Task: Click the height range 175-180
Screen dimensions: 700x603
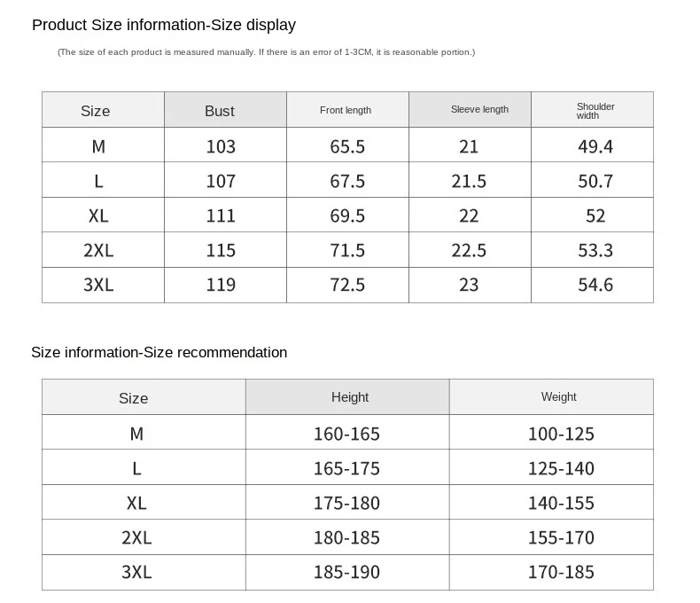Action: coord(346,503)
